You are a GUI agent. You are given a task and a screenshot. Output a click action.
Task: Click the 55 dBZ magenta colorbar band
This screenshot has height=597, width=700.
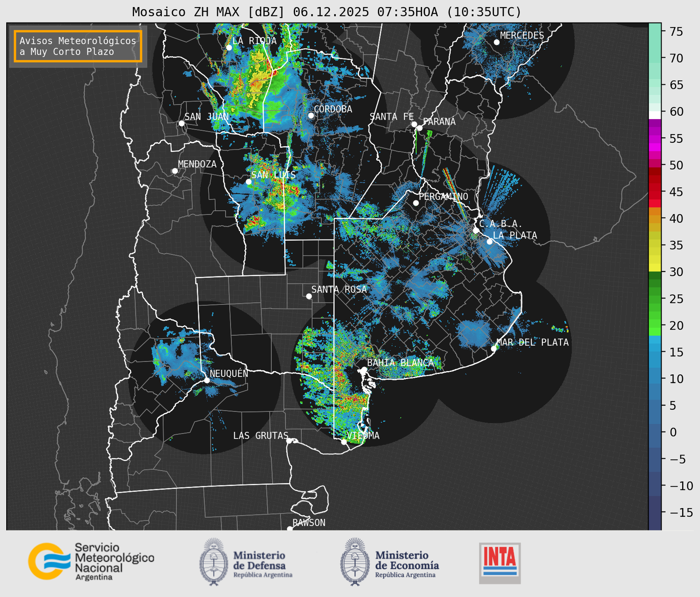655,139
